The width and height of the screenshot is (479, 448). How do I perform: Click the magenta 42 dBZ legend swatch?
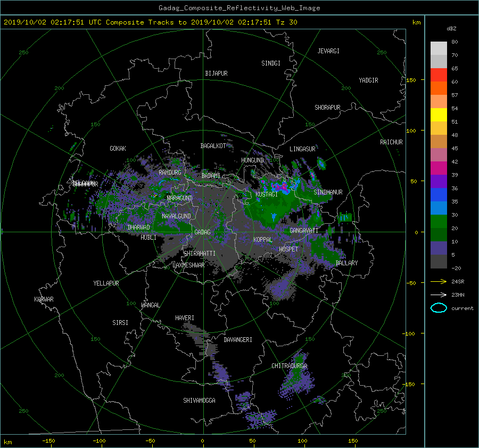point(439,168)
